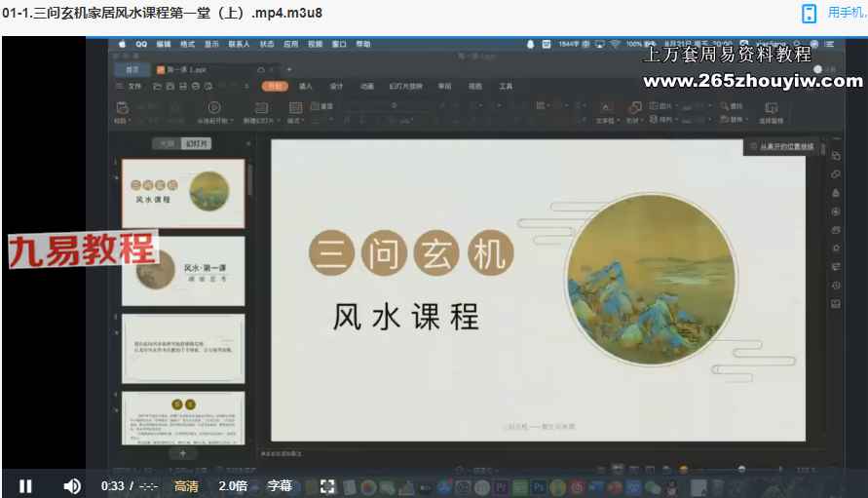Select the orange 开始 ribbon tab
This screenshot has width=868, height=498.
(x=275, y=86)
